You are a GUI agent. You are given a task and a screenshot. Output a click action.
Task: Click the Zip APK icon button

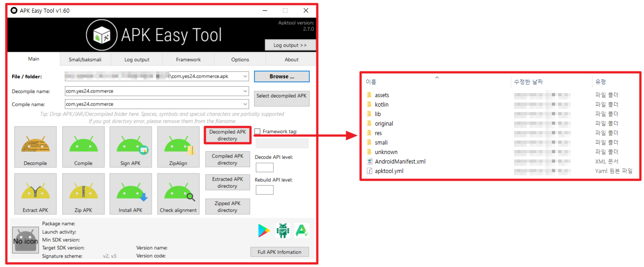(83, 194)
